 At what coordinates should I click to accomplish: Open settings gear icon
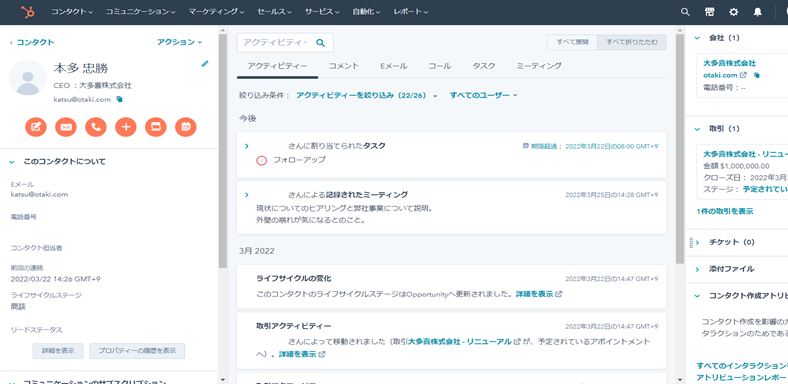734,12
